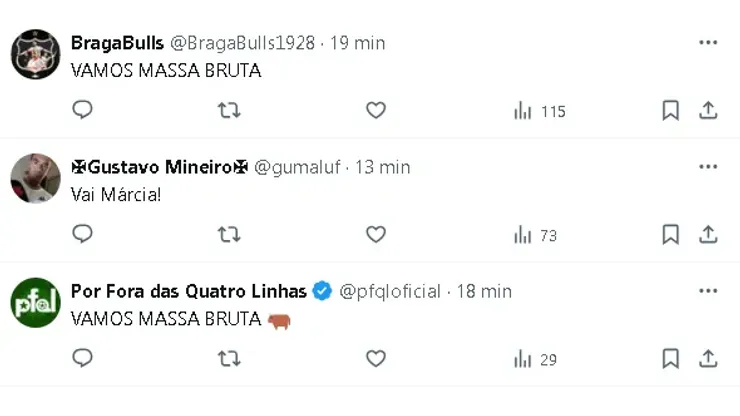Like the BragaBulls tweet
Image resolution: width=740 pixels, height=416 pixels.
(375, 110)
